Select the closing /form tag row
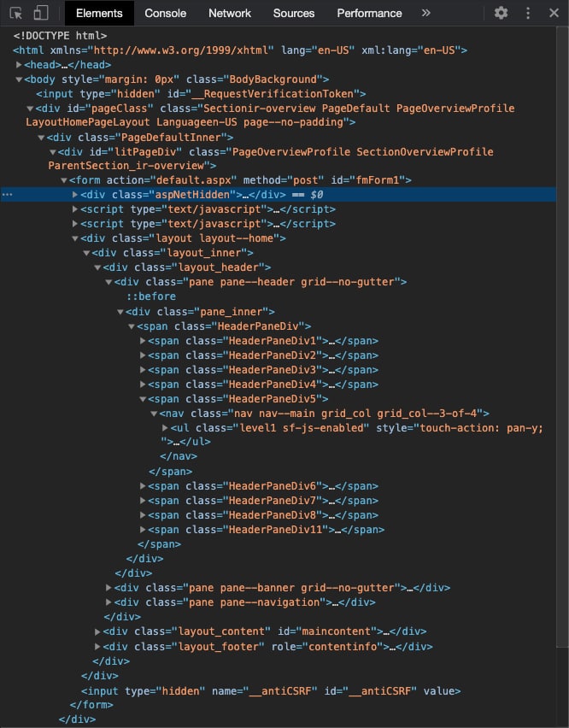The width and height of the screenshot is (569, 728). pos(91,705)
